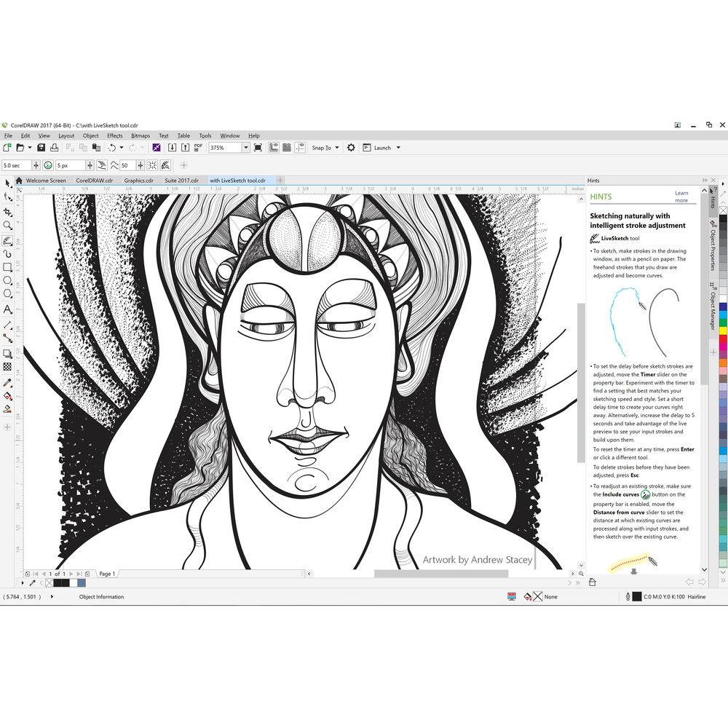The height and width of the screenshot is (728, 728).
Task: Open the zoom level 375% dropdown
Action: coord(245,147)
